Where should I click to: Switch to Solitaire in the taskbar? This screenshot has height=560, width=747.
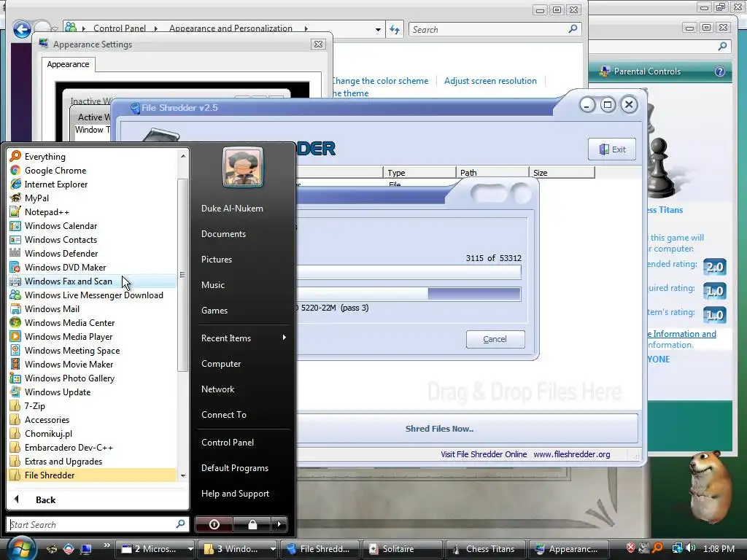(x=402, y=548)
